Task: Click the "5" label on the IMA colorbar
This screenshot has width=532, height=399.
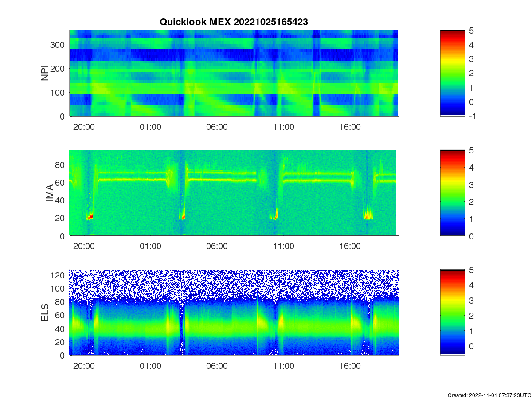Action: (x=471, y=150)
